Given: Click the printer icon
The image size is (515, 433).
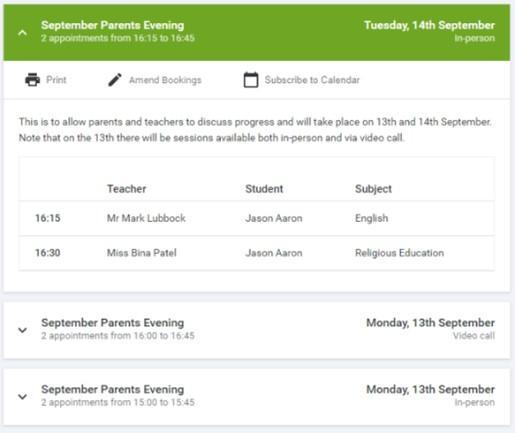Looking at the screenshot, I should [32, 80].
